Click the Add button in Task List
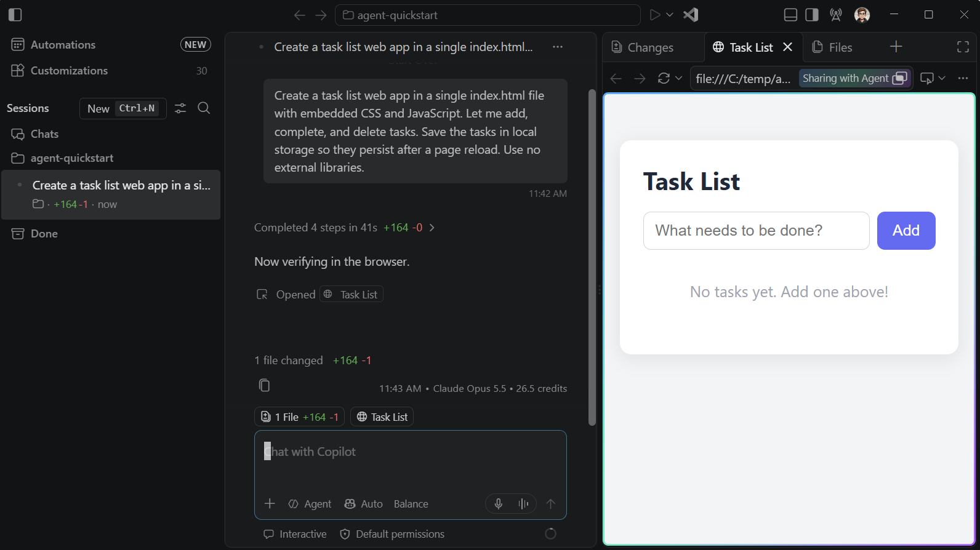 906,231
